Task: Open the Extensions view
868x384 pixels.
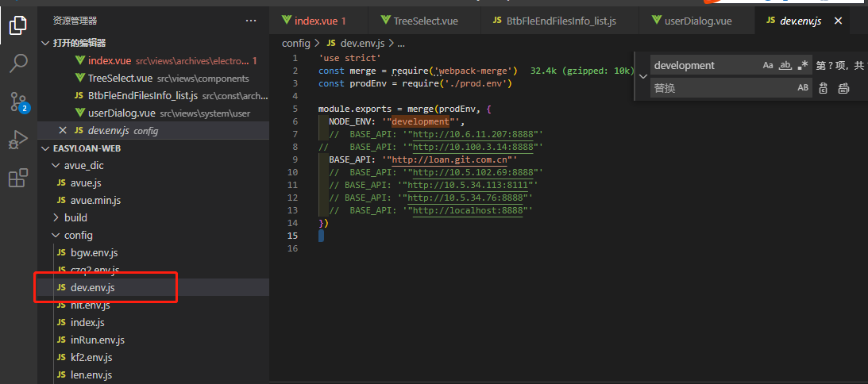Action: [17, 179]
